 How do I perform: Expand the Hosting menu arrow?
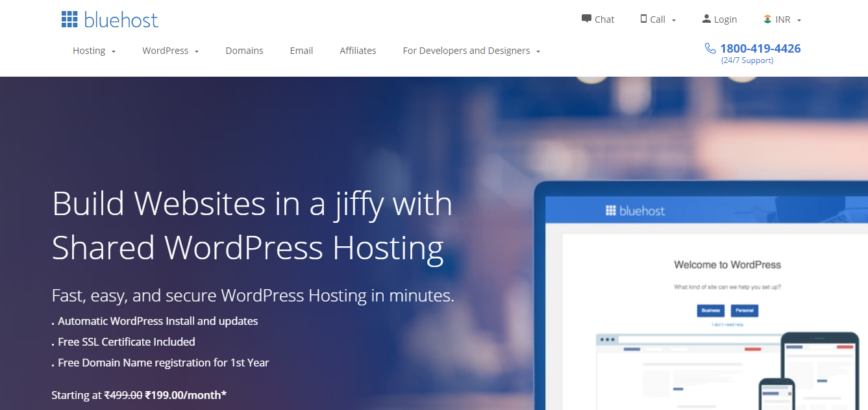(x=114, y=51)
